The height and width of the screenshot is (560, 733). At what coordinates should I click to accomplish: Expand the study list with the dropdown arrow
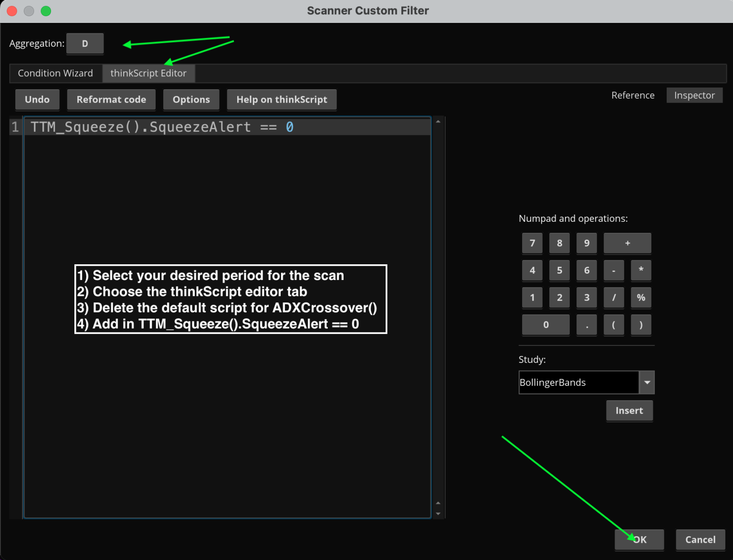click(647, 382)
